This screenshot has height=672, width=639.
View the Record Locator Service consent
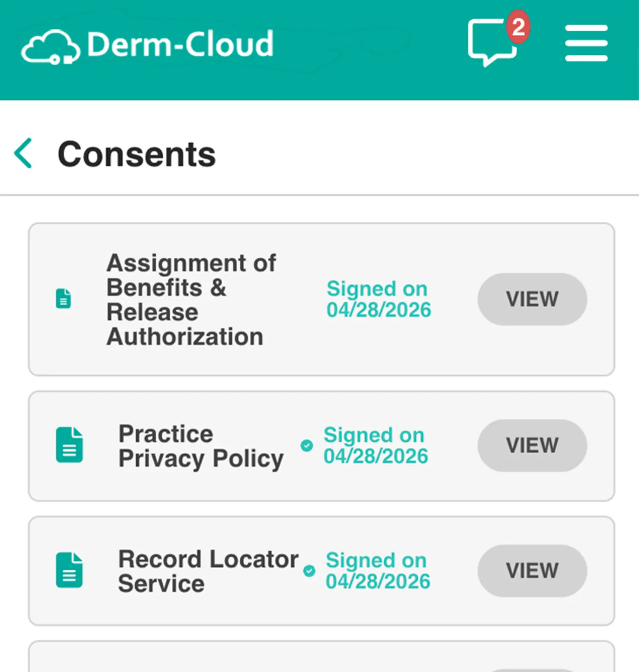(x=532, y=571)
